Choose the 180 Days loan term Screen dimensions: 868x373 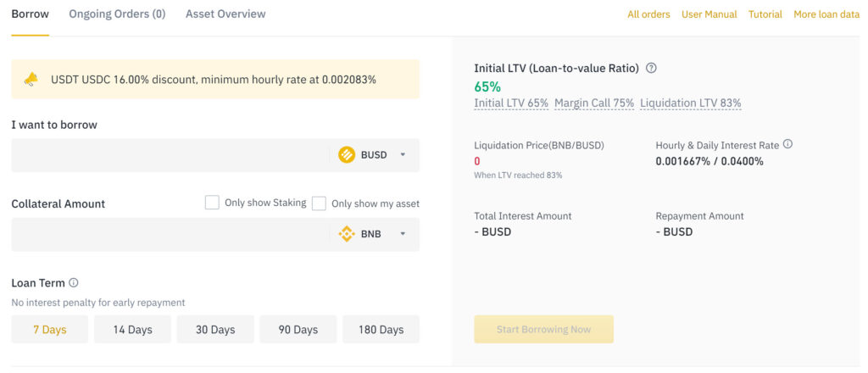381,329
